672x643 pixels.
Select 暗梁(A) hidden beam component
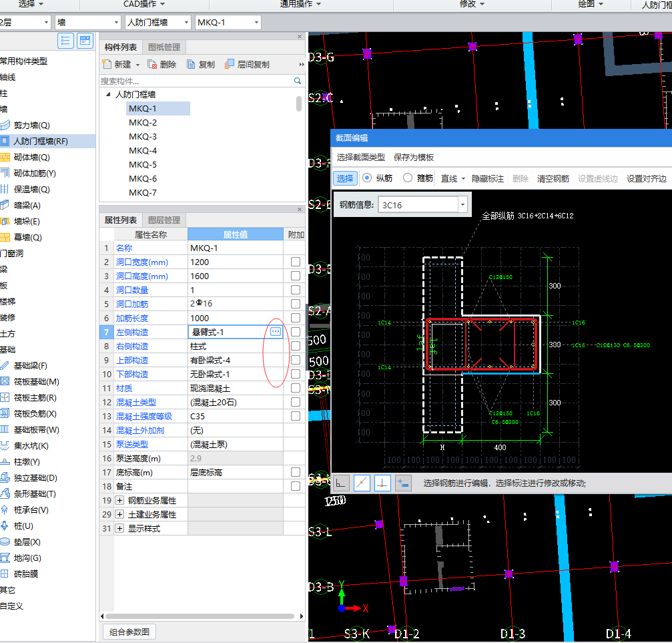pyautogui.click(x=27, y=206)
